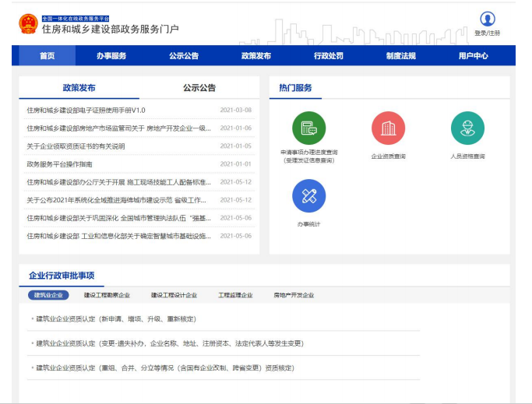Select the 建设工程勘察企业 tab
Viewport: 532px width, 404px height.
click(107, 296)
